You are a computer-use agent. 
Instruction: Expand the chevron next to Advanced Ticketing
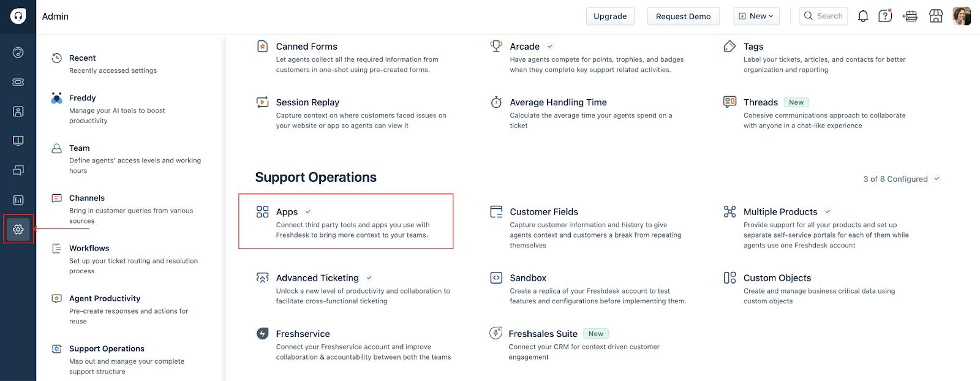click(x=369, y=278)
